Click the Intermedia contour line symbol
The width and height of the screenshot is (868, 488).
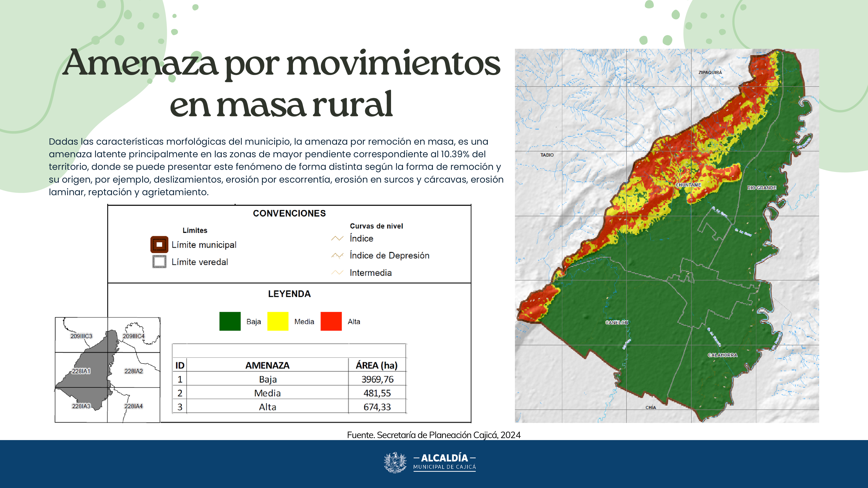pyautogui.click(x=337, y=272)
